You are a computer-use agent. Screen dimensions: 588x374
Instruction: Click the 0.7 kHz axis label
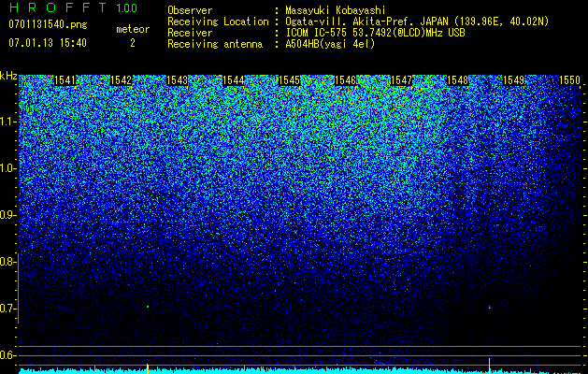(x=7, y=309)
